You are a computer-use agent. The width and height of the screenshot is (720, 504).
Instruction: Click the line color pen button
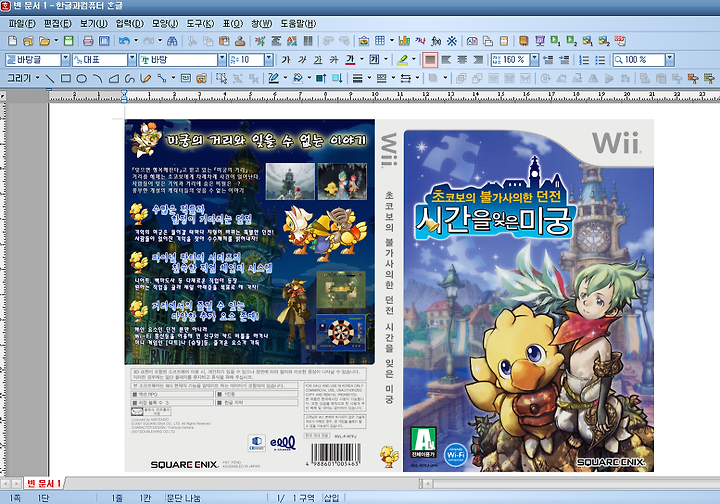point(274,78)
